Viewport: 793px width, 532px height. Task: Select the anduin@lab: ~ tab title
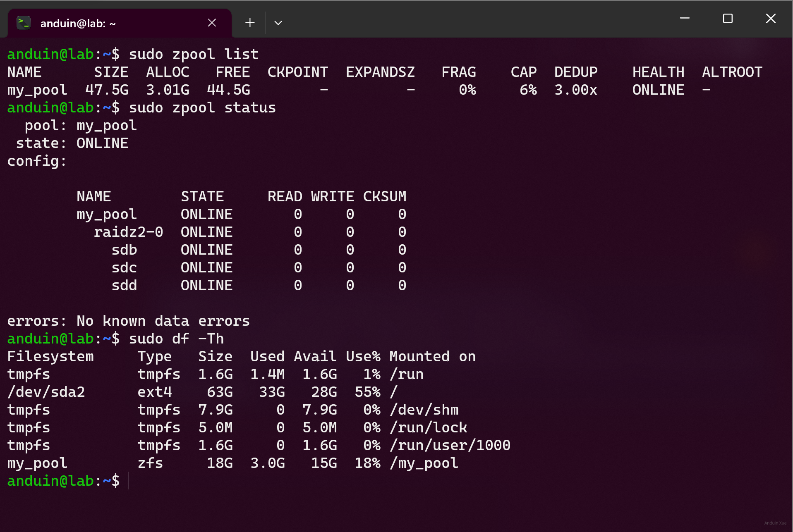[x=78, y=24]
